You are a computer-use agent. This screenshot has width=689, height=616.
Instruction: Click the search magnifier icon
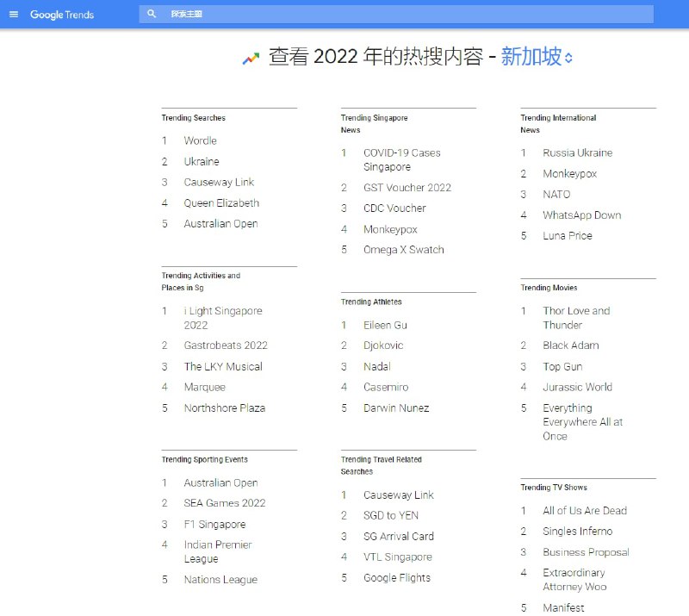151,15
